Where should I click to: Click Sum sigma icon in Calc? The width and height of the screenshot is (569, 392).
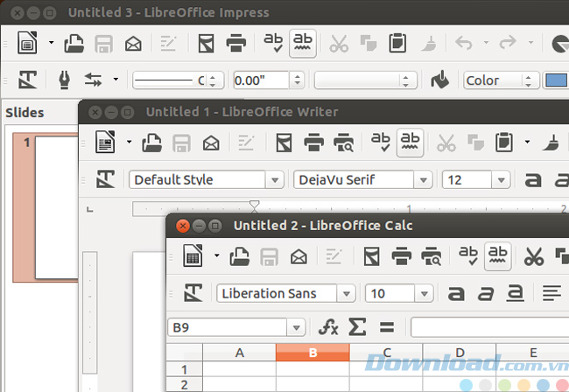click(x=357, y=327)
